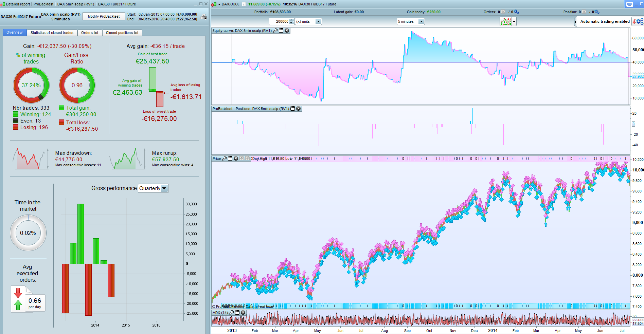The image size is (644, 334).
Task: Open the (x) units dropdown
Action: (x=318, y=21)
